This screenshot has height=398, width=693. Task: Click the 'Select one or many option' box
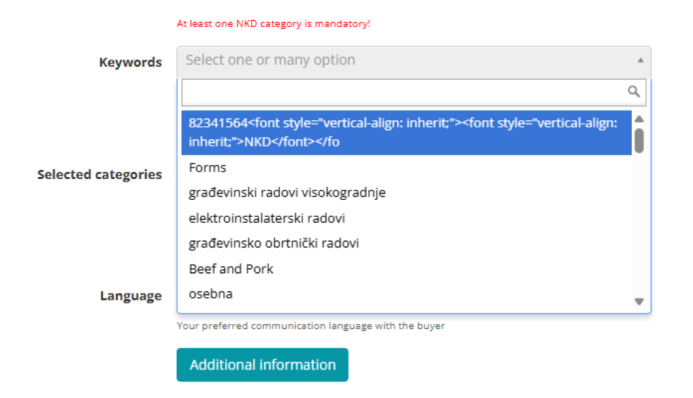coord(414,61)
